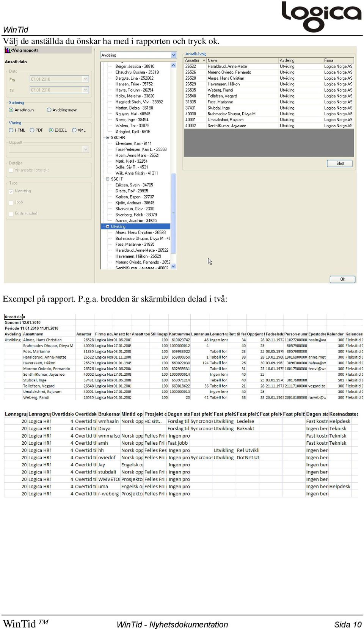Select the highlighted Utvikling department row
Screen dimensions: 364x629
[135, 227]
